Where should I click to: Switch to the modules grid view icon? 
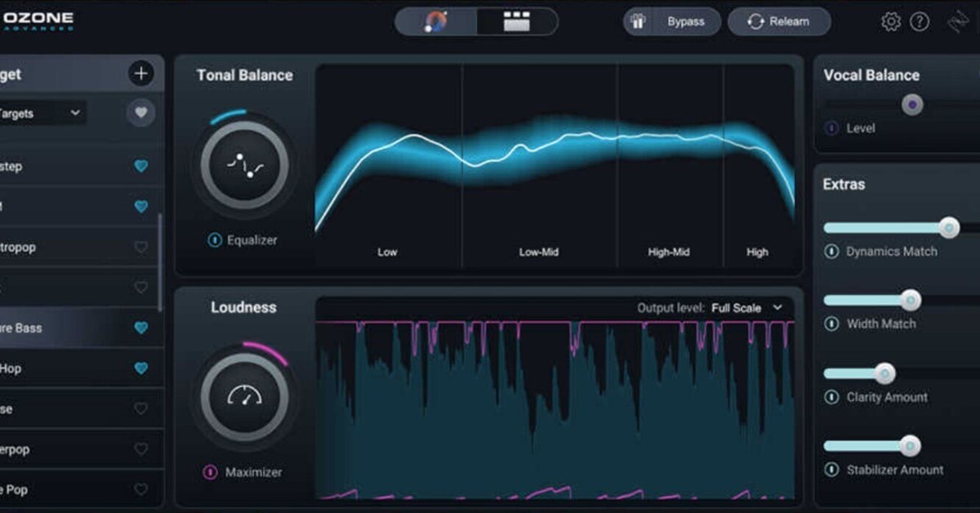point(516,22)
